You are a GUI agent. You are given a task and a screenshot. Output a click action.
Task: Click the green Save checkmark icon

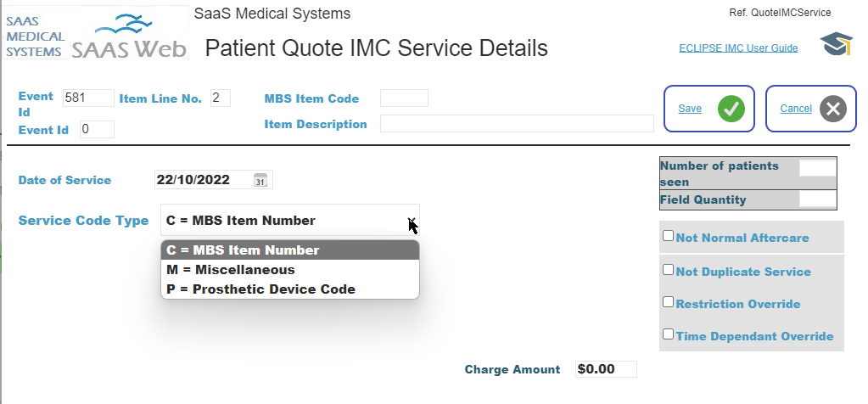coord(731,109)
